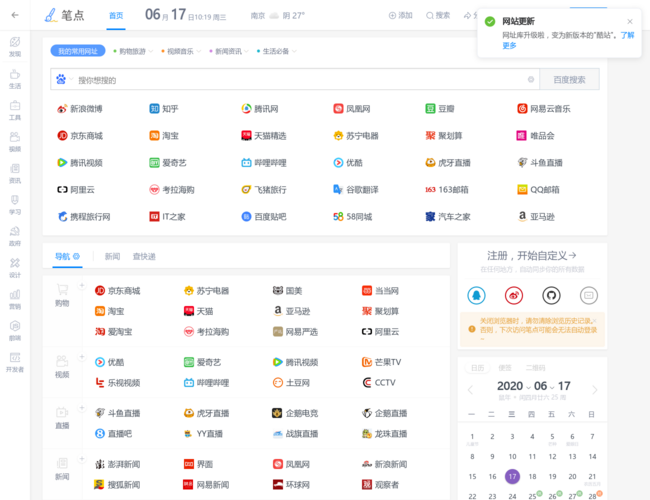Screen dimensions: 650x500
Task: Click the 南京 weather display
Action: (278, 15)
